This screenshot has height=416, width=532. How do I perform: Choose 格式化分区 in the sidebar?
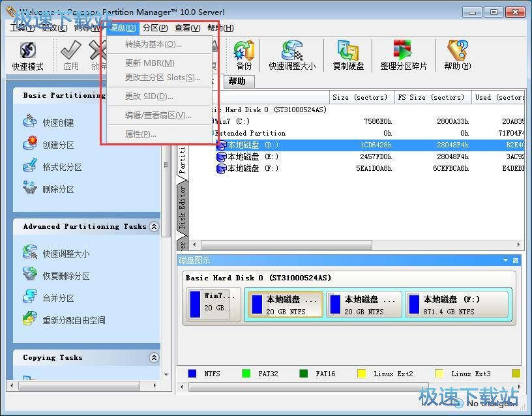coord(62,167)
